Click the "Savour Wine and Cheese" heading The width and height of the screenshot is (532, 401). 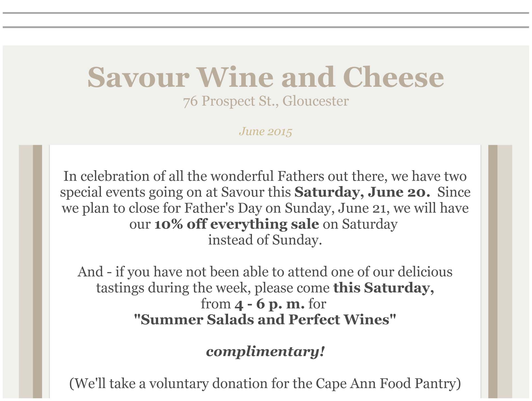point(265,77)
